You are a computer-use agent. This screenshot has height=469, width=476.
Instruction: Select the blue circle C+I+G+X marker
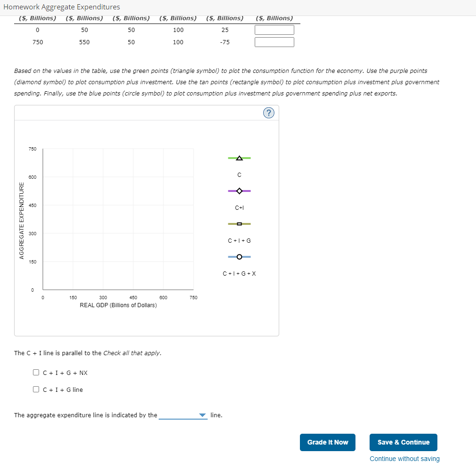coord(239,257)
